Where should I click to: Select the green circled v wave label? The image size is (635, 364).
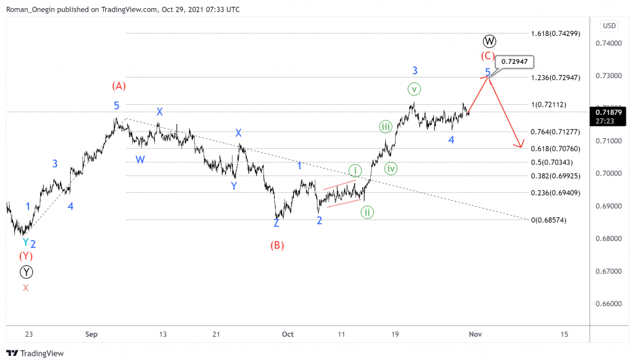[414, 89]
